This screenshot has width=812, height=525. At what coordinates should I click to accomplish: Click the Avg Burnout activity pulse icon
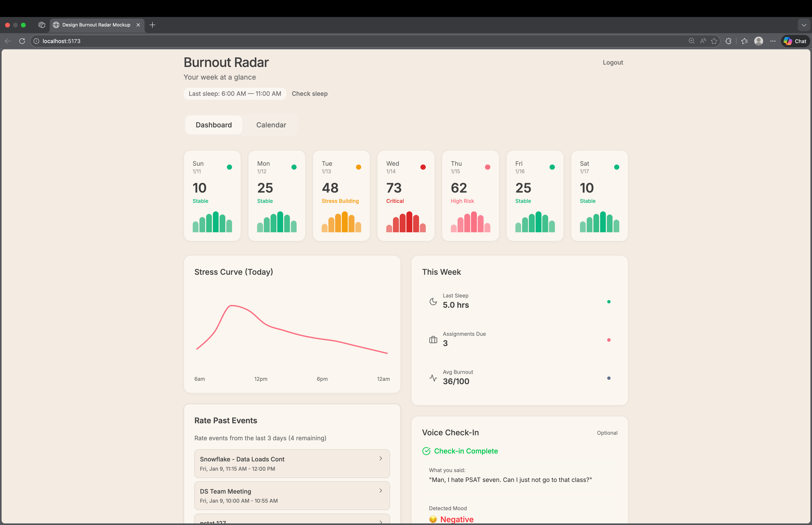click(433, 378)
